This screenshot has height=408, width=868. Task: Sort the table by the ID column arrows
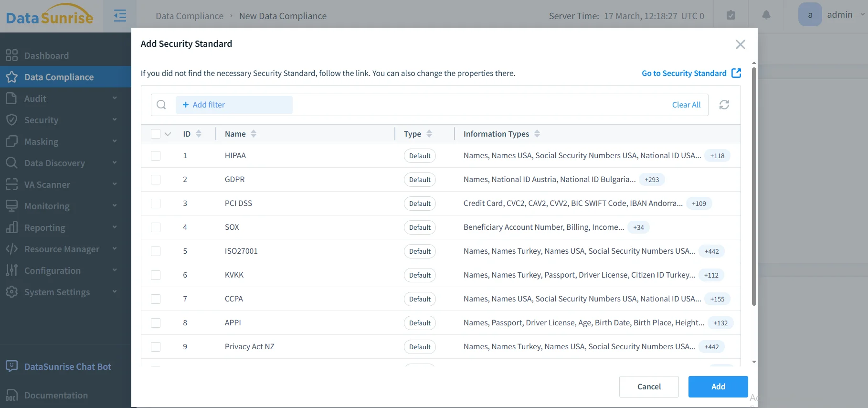(199, 134)
